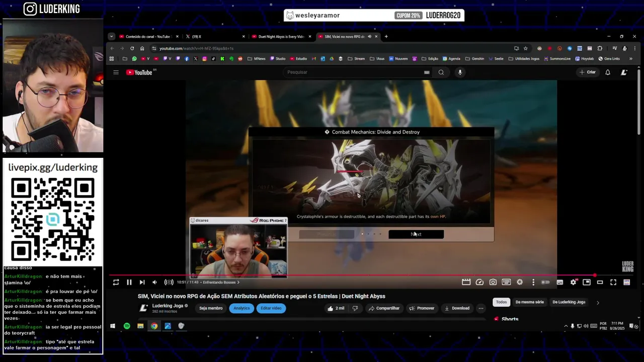
Task: Click the Compartilhar share button
Action: 384,308
